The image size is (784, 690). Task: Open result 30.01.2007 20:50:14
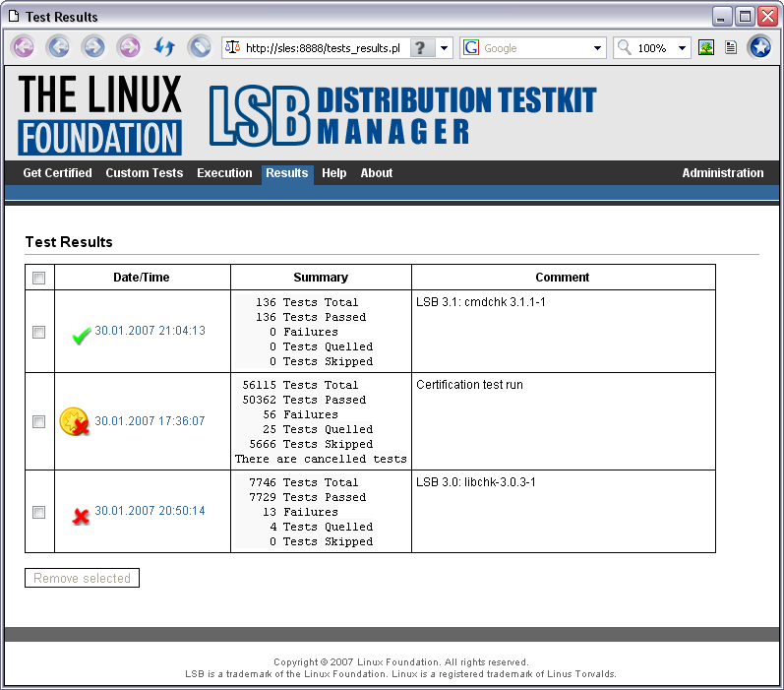pyautogui.click(x=150, y=511)
